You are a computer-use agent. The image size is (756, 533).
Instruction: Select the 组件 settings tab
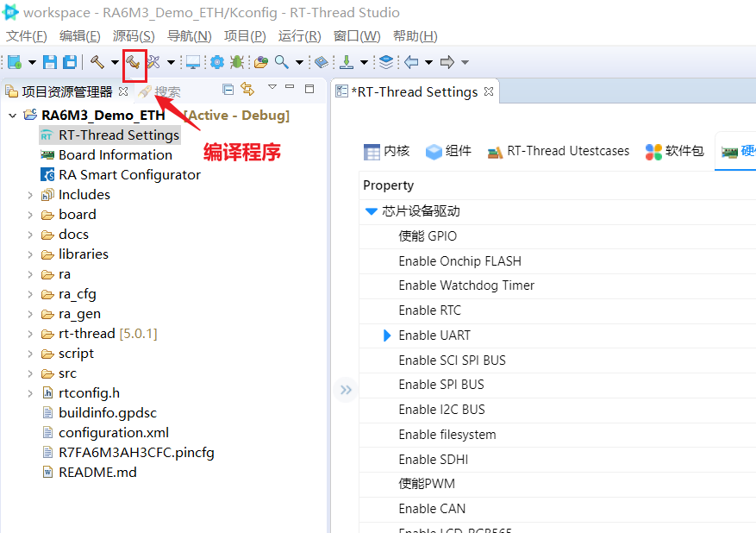tap(448, 152)
